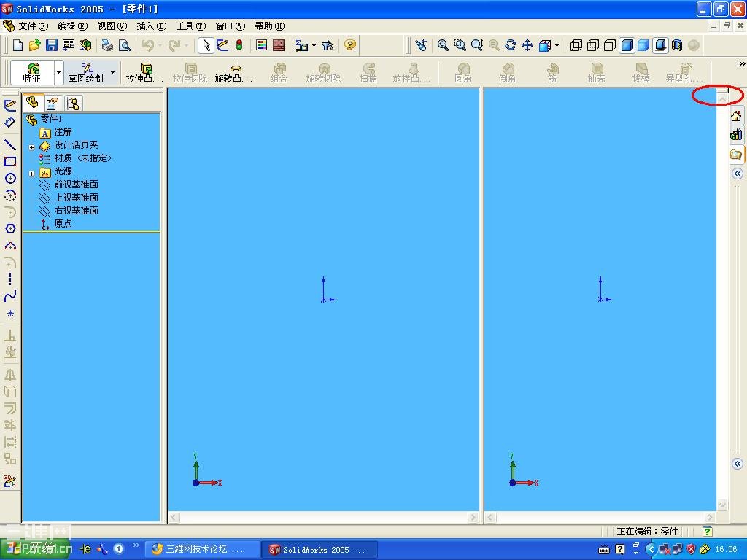This screenshot has height=560, width=747.
Task: Toggle shaded with edges display mode
Action: [x=627, y=45]
